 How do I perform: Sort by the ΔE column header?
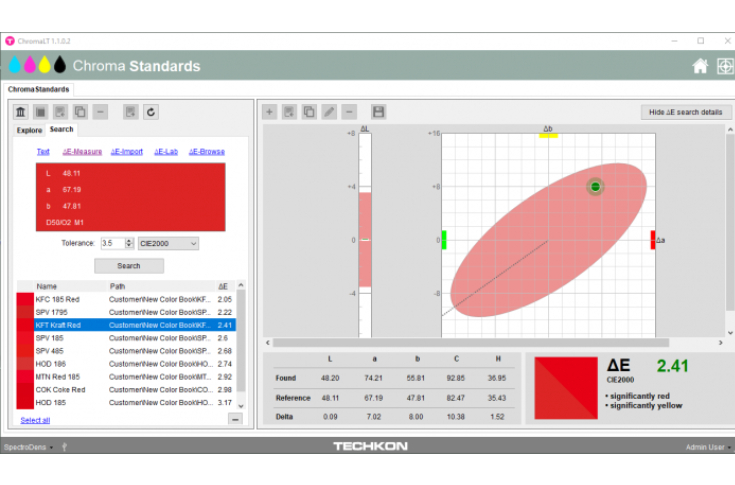225,286
